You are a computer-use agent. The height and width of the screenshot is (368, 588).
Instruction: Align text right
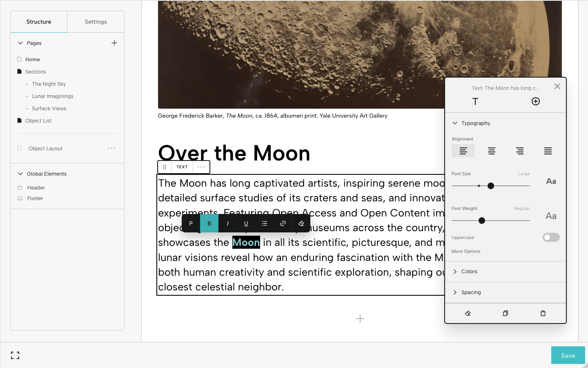coord(520,151)
